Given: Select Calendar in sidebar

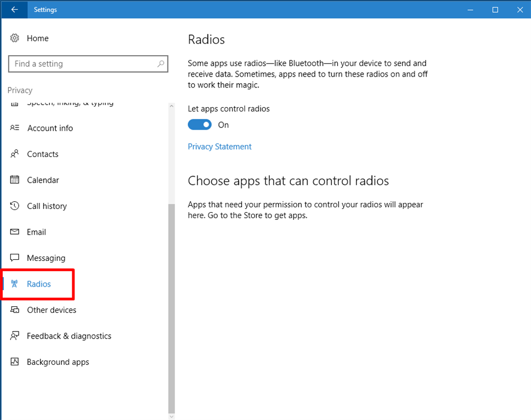Looking at the screenshot, I should click(43, 180).
